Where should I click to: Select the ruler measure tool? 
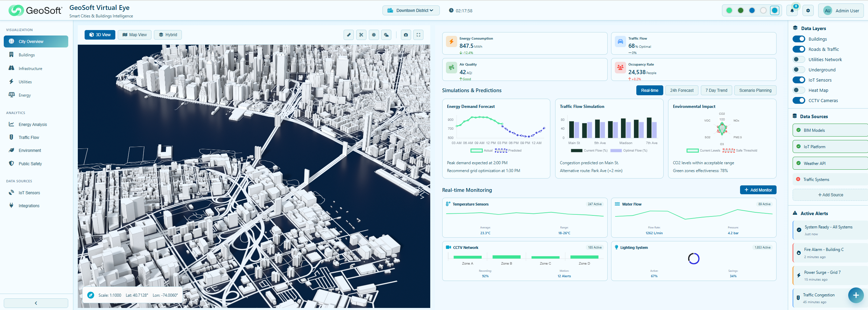point(348,35)
